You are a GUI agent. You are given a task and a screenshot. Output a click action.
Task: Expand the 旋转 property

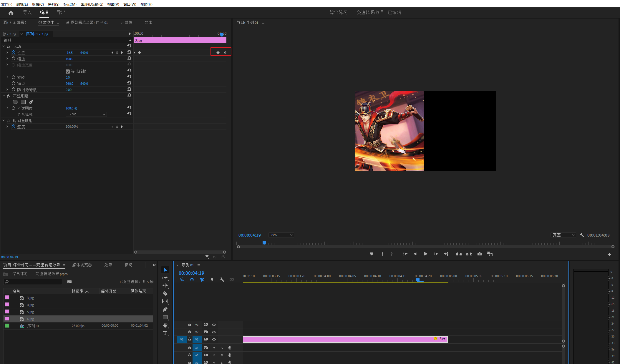(x=7, y=77)
